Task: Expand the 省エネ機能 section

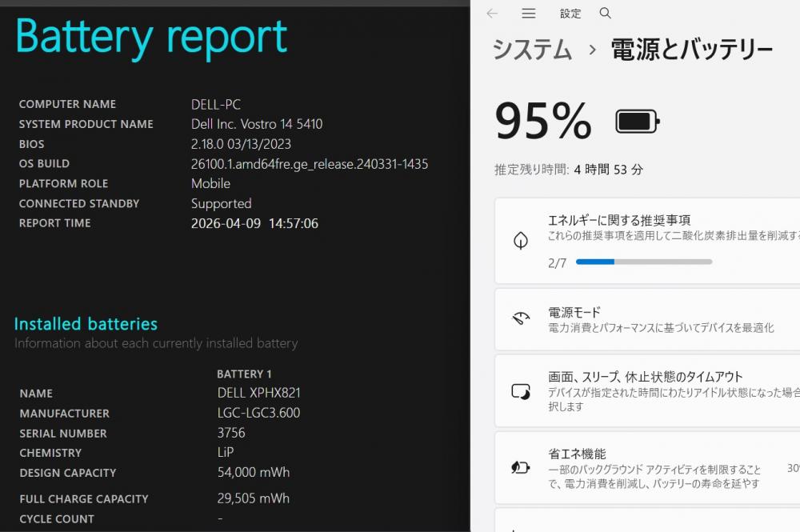Action: coord(647,468)
